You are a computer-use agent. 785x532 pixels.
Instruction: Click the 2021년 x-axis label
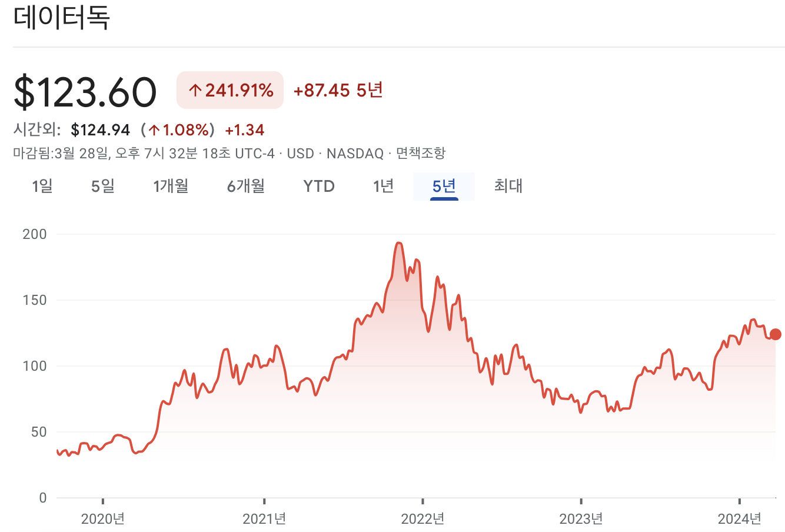[264, 518]
